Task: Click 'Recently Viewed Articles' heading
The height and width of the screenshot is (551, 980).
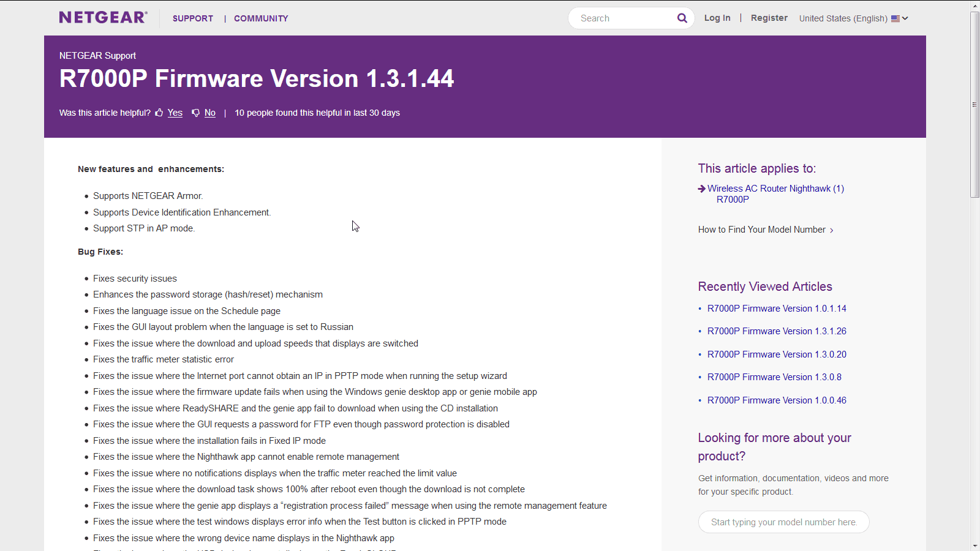Action: click(765, 287)
